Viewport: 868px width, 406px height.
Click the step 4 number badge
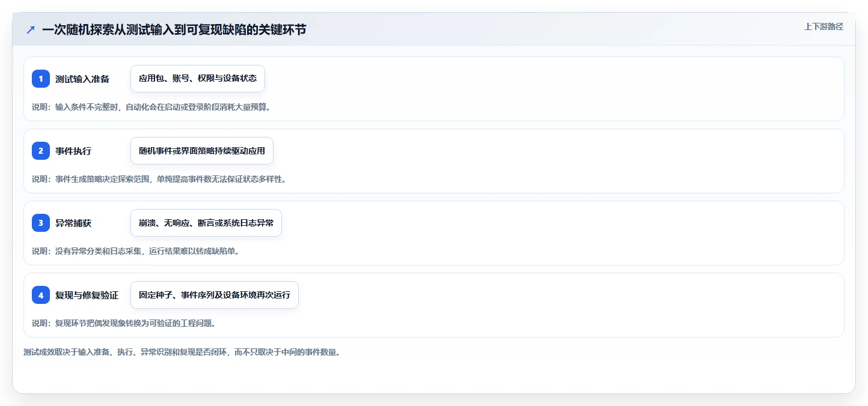coord(41,295)
